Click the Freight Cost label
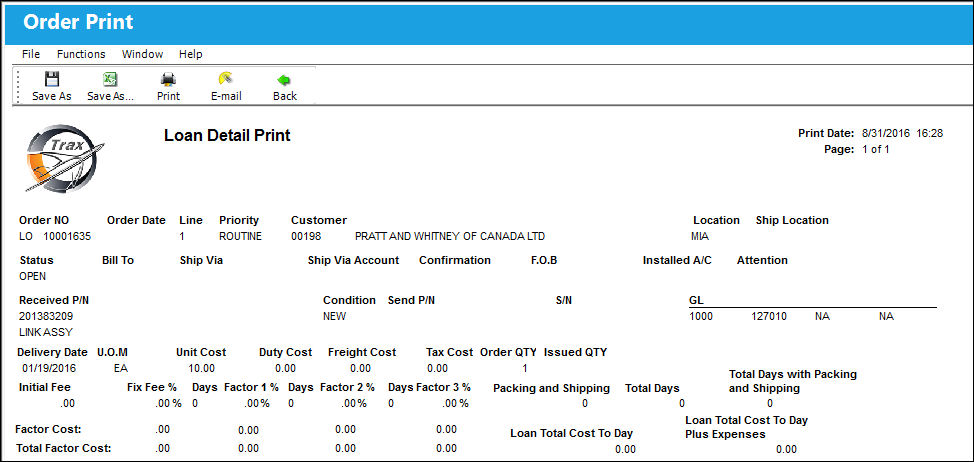The image size is (974, 462). click(362, 352)
